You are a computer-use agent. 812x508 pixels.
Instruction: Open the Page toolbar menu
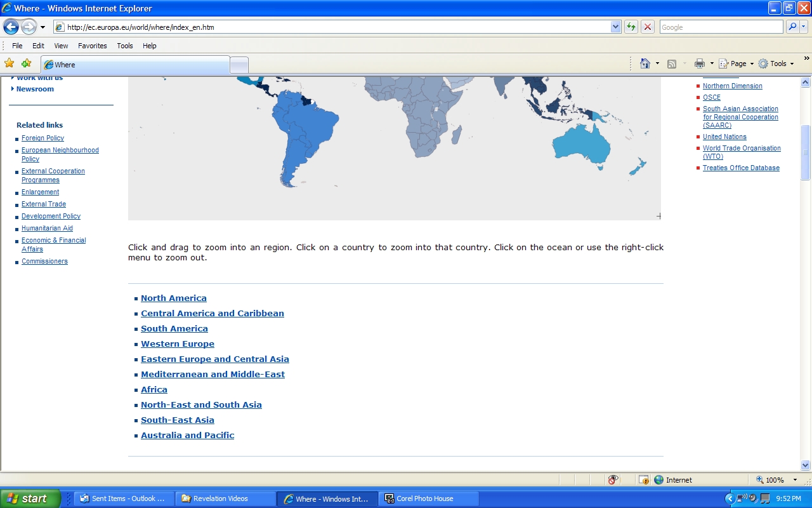(x=736, y=63)
